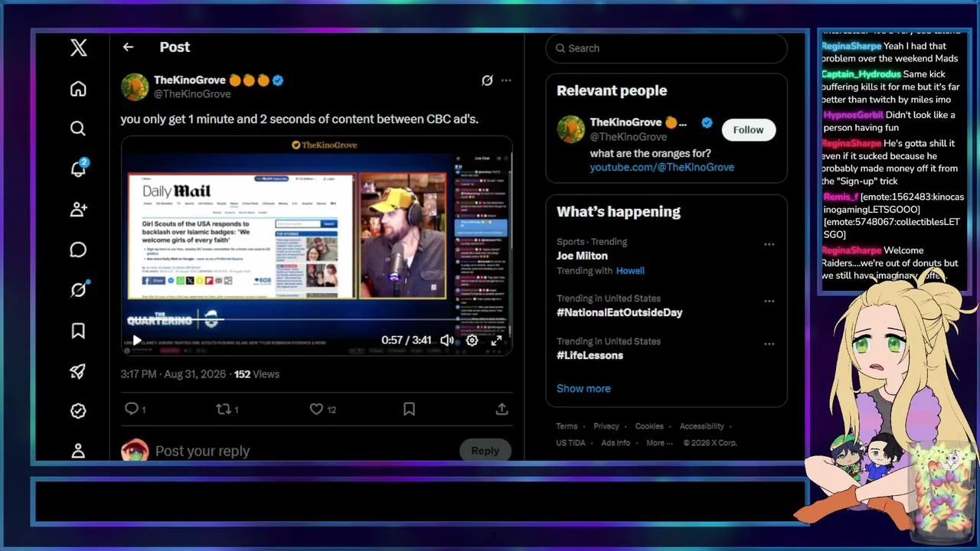Reply to the post via comment icon
Image resolution: width=980 pixels, height=551 pixels.
click(x=131, y=409)
